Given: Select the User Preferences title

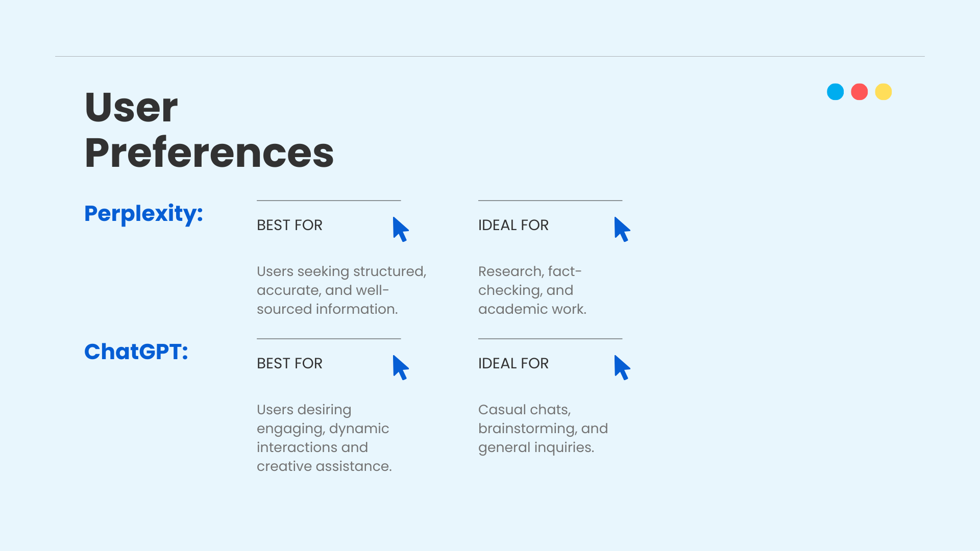Looking at the screenshot, I should pyautogui.click(x=209, y=130).
